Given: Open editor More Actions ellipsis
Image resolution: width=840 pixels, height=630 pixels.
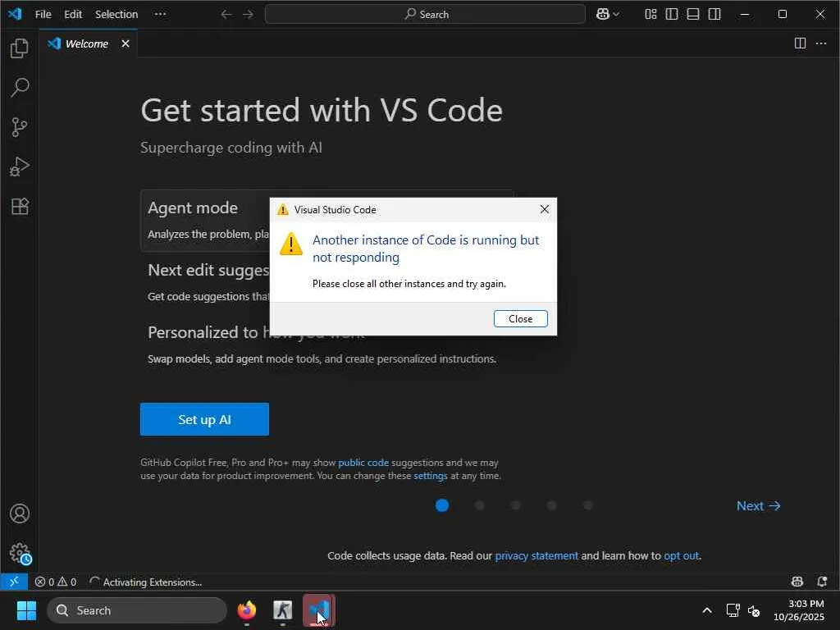Looking at the screenshot, I should click(821, 43).
